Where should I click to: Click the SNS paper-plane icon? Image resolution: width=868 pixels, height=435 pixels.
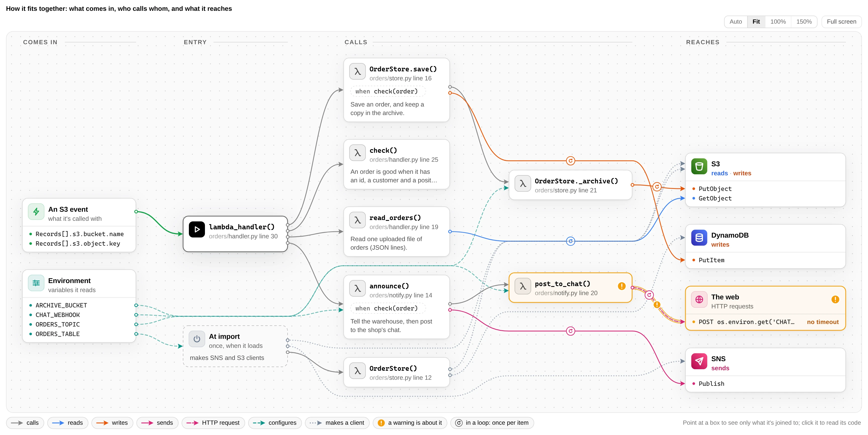click(x=699, y=361)
